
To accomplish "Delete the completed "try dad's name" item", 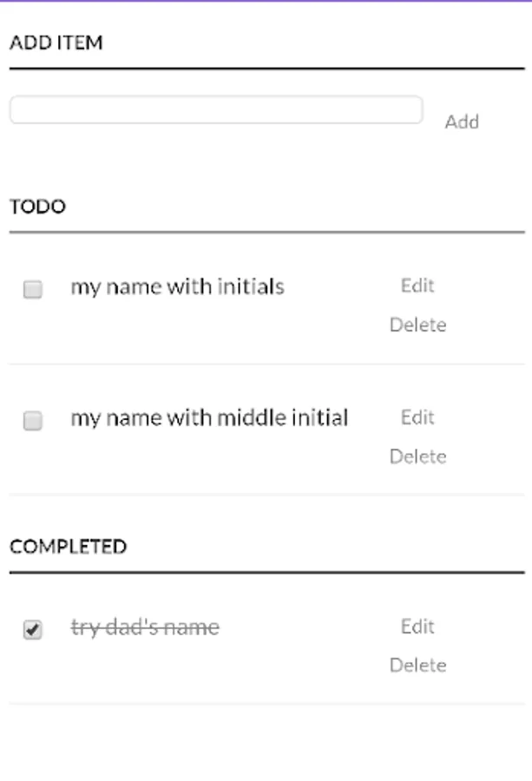I will (417, 666).
